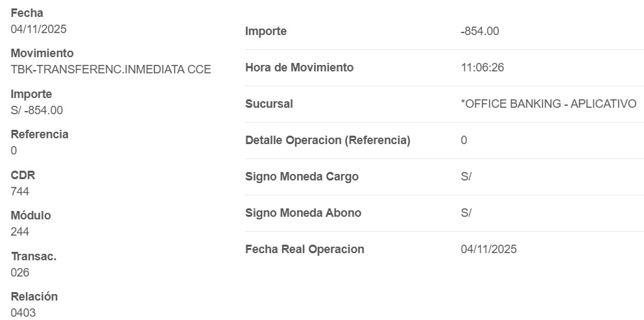The height and width of the screenshot is (320, 644).
Task: Select the Fecha Real Operacion date value
Action: coord(488,249)
